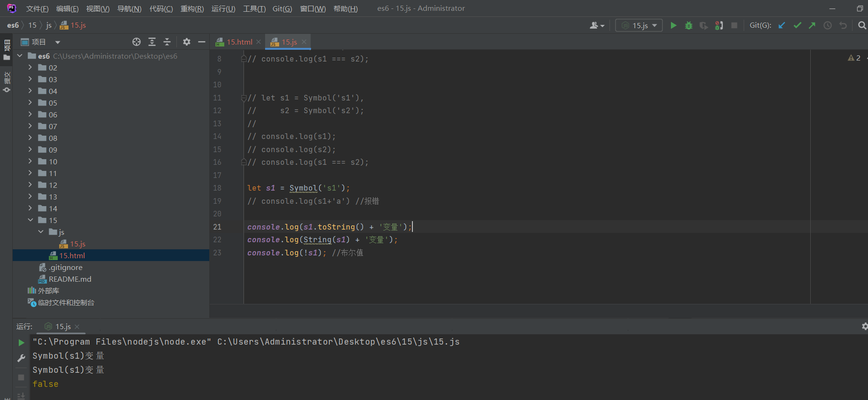Open the 工具(T) menu
The width and height of the screenshot is (868, 400).
click(x=254, y=9)
